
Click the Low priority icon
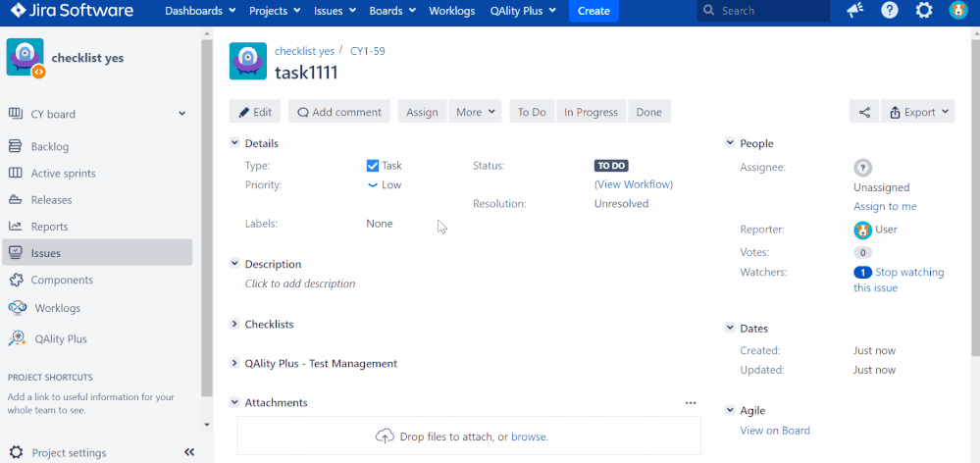pyautogui.click(x=373, y=185)
